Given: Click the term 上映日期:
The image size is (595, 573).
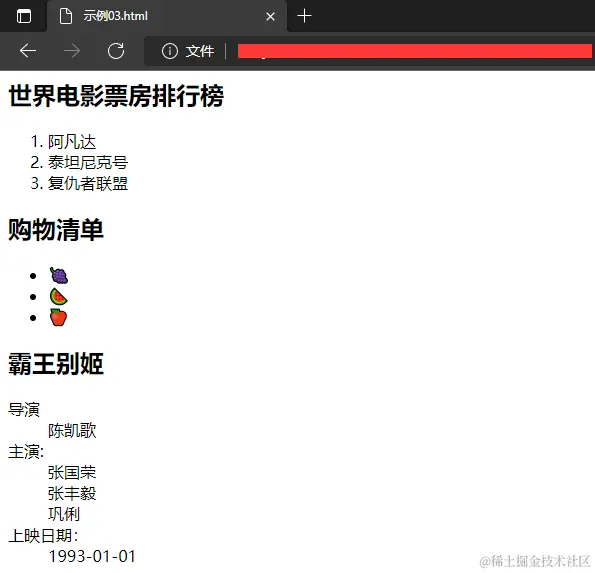Looking at the screenshot, I should 43,536.
